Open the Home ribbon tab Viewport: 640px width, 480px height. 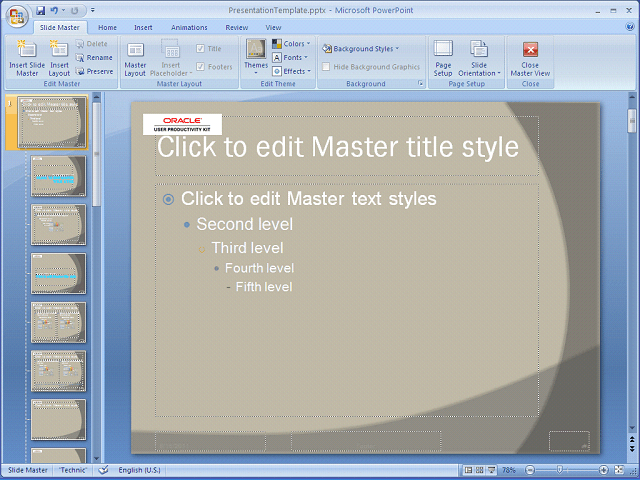[107, 27]
